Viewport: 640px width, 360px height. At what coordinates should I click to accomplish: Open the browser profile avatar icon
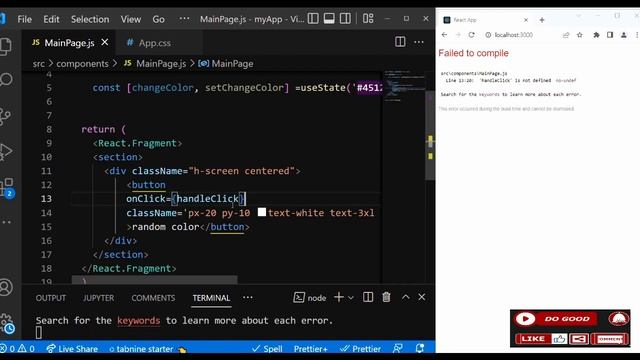(624, 35)
